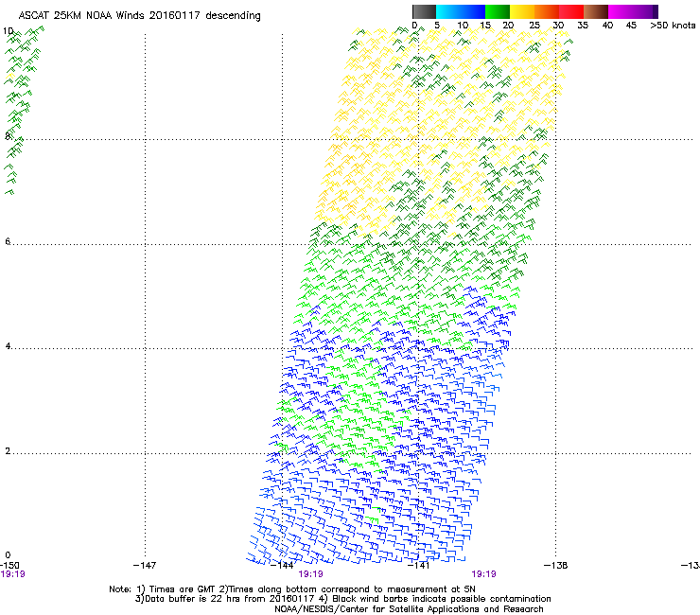Click the latitude axis label '8'

(8, 136)
